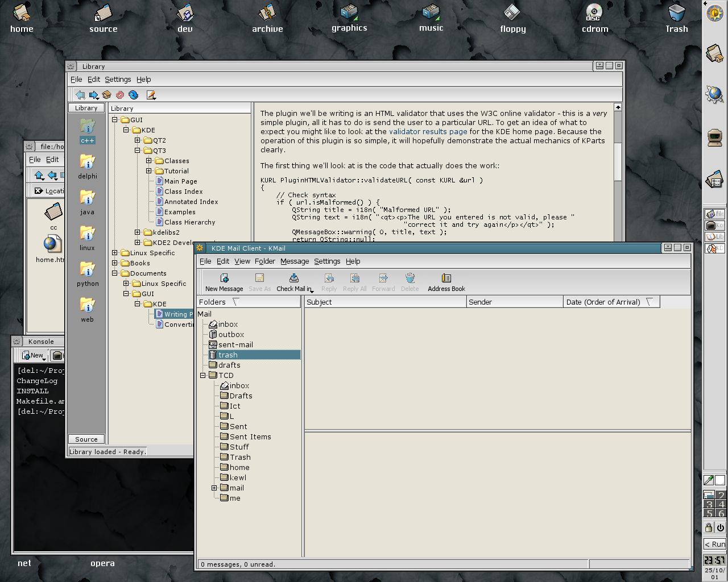The width and height of the screenshot is (728, 582).
Task: Click the Run button in panel
Action: pyautogui.click(x=715, y=544)
